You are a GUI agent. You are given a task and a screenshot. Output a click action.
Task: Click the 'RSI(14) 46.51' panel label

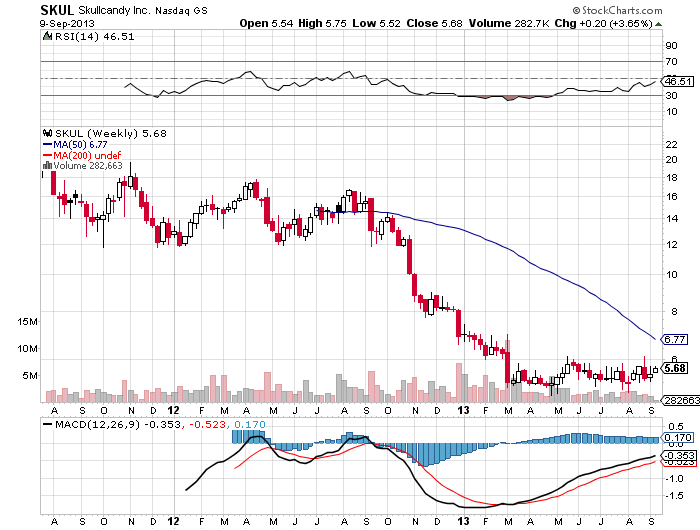(94, 37)
